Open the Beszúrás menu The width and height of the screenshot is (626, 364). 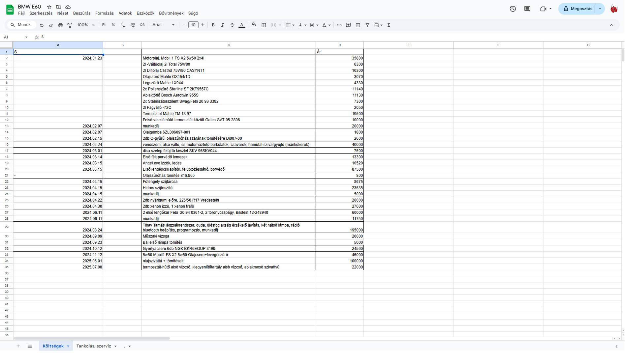pyautogui.click(x=82, y=14)
